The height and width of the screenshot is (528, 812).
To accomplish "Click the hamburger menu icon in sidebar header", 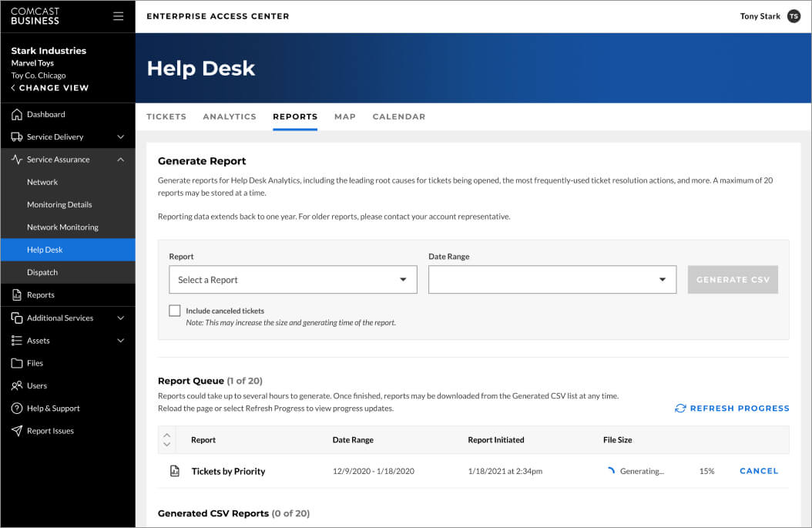I will click(x=118, y=16).
